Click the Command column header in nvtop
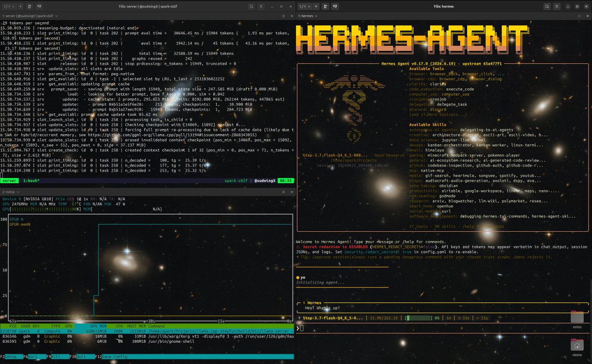This screenshot has height=364, width=592. [156, 326]
